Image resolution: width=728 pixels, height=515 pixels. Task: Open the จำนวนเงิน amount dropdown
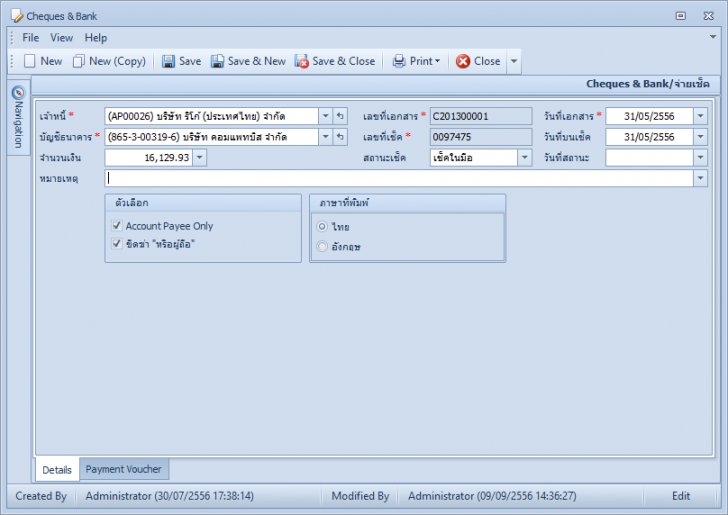pyautogui.click(x=200, y=157)
